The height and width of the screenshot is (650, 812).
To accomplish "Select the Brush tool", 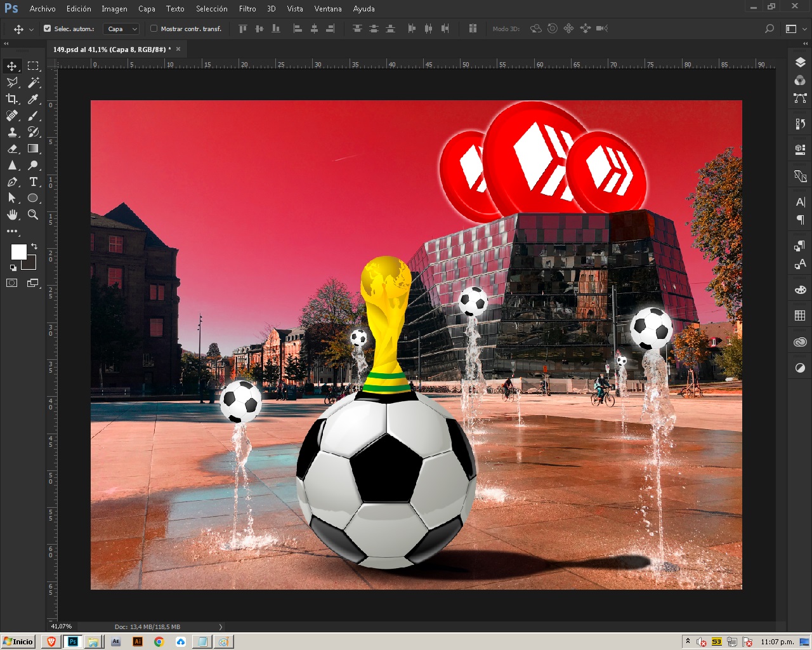I will coord(34,116).
